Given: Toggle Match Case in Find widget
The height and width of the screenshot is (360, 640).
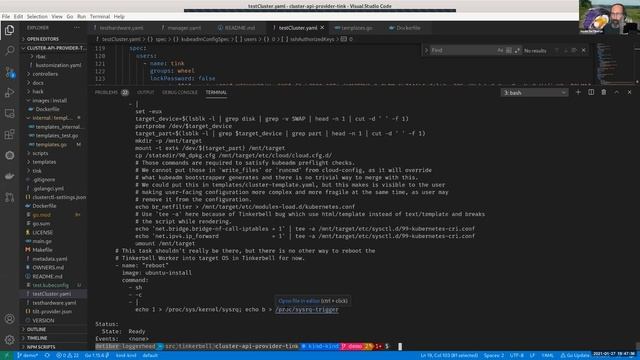Looking at the screenshot, I should click(500, 50).
